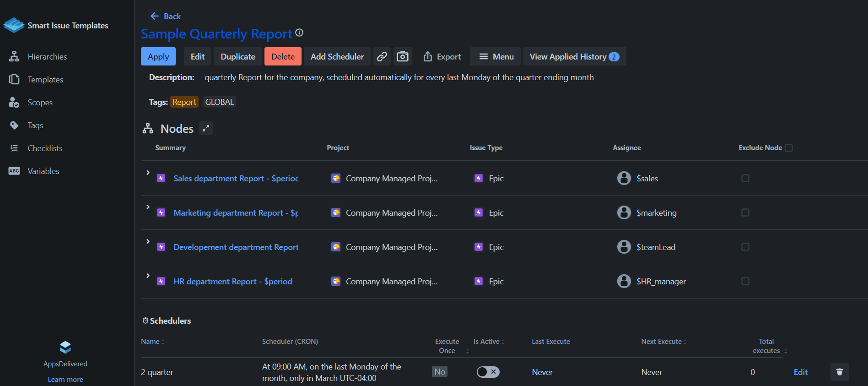Click the copy link icon button
868x386 pixels.
click(382, 56)
